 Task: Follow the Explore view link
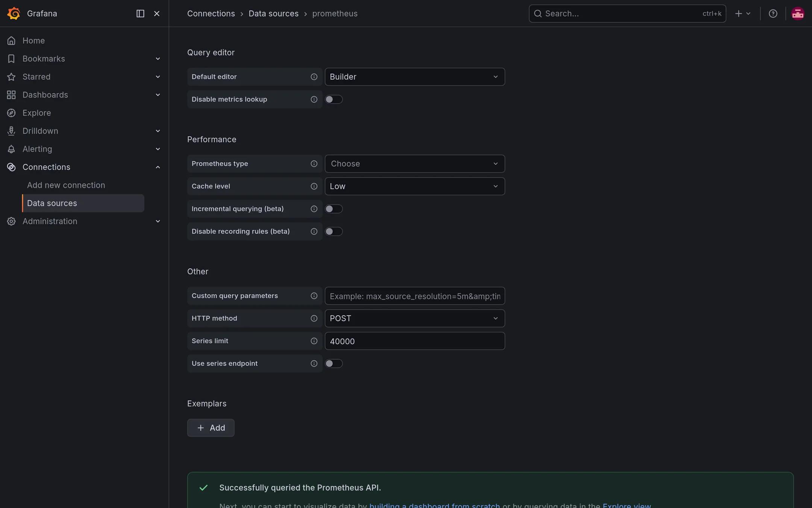pyautogui.click(x=627, y=505)
